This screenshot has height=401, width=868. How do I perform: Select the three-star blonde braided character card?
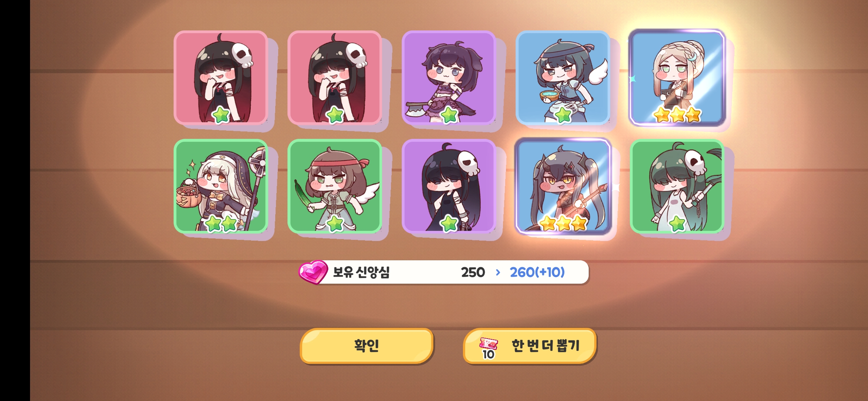[677, 77]
